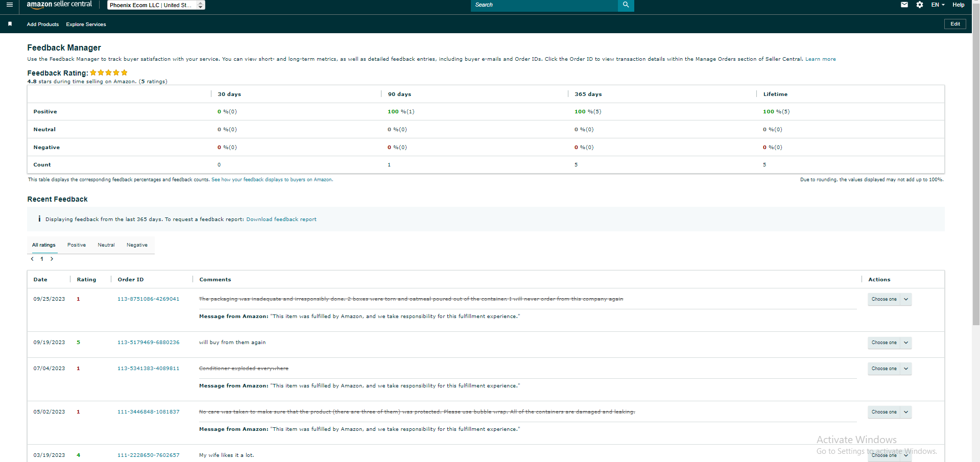The image size is (980, 462).
Task: Click the Recent Feedback heading
Action: [x=57, y=199]
